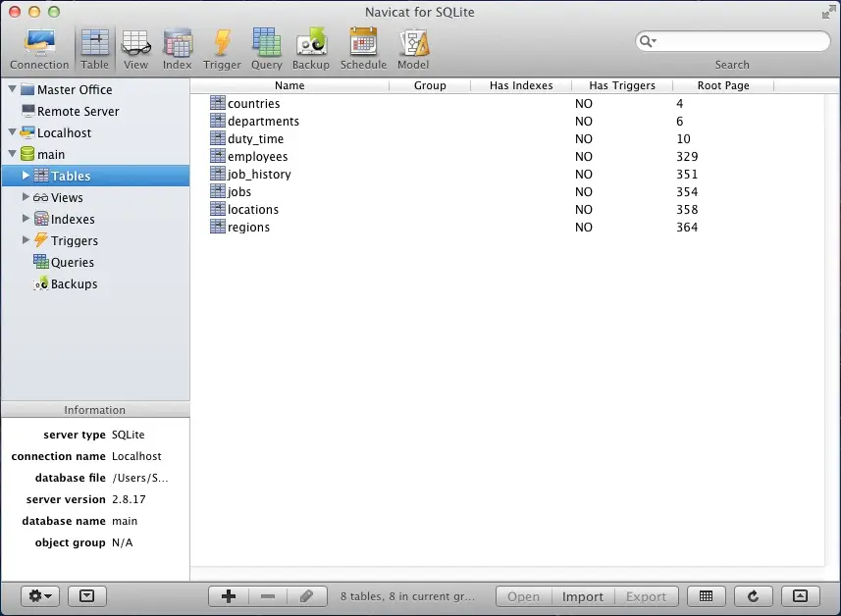Switch to the grid list view button
The image size is (841, 616).
click(707, 596)
